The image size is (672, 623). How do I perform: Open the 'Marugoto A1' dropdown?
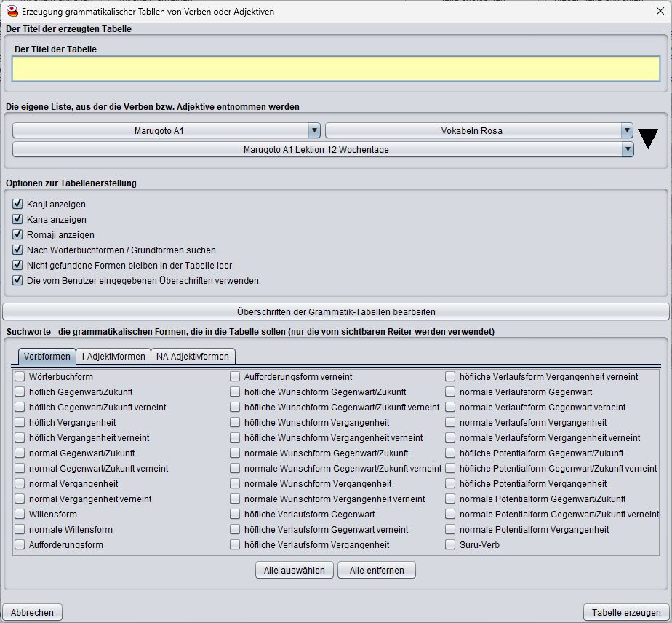tap(167, 131)
